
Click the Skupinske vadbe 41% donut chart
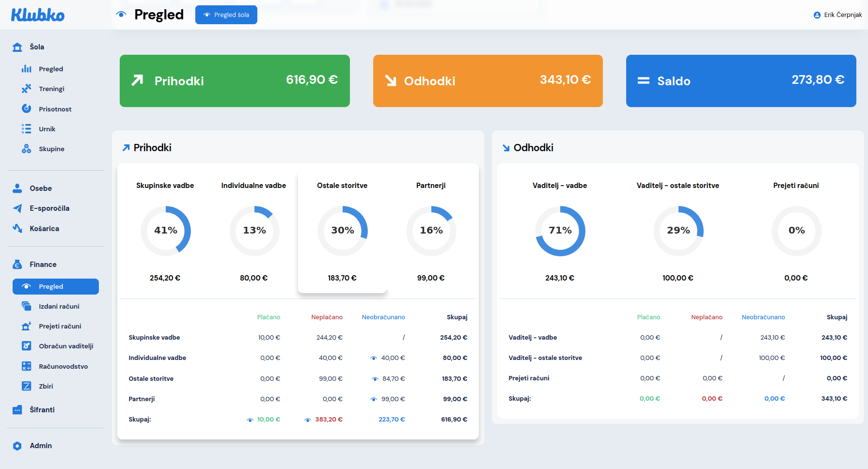coord(166,231)
